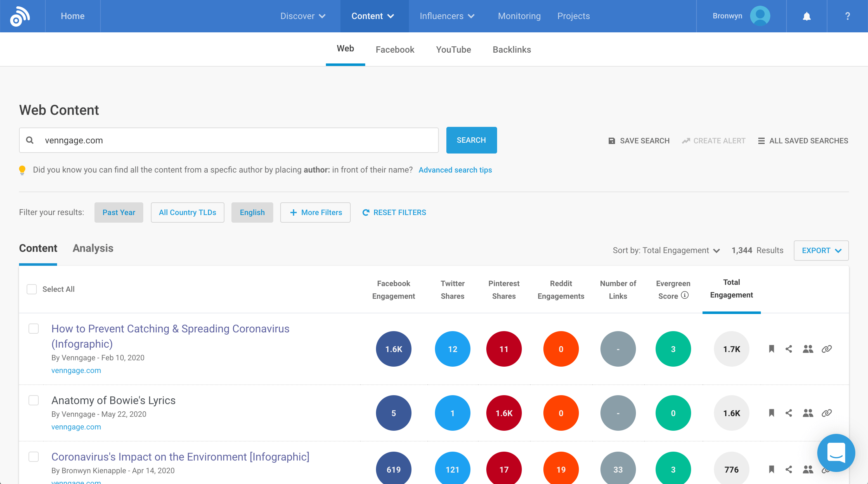Click the Save Search floppy icon

pos(612,141)
